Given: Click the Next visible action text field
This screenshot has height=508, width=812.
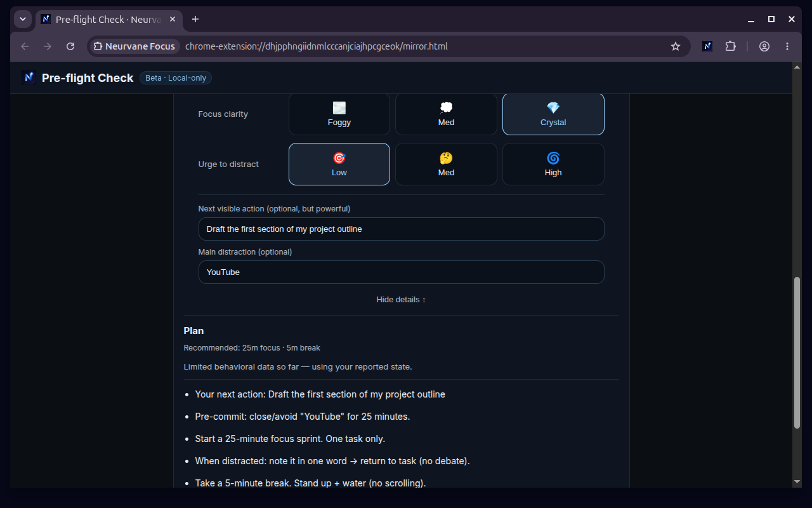Looking at the screenshot, I should click(x=401, y=229).
